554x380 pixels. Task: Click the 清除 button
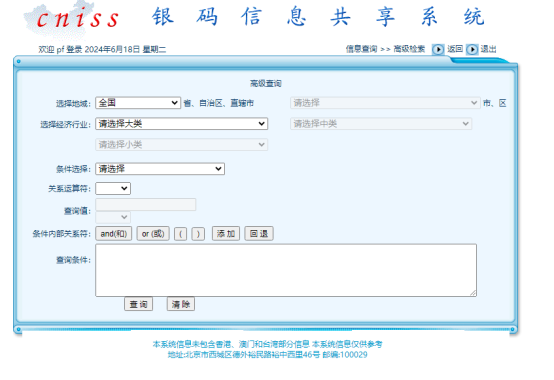point(181,304)
